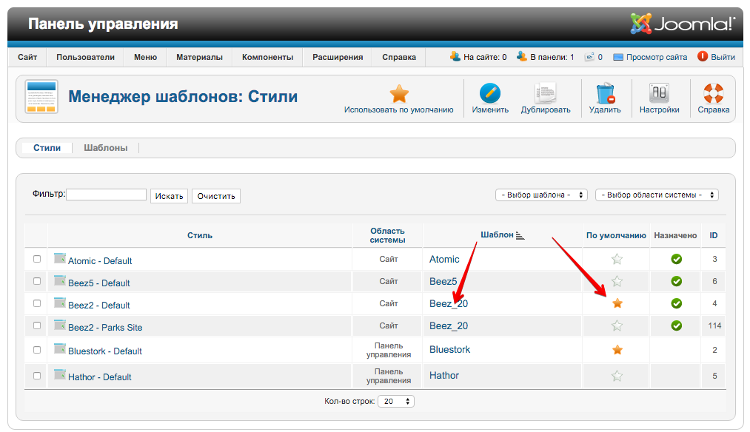Expand 'Выбор области системы' dropdown
This screenshot has height=432, width=750.
click(x=657, y=195)
